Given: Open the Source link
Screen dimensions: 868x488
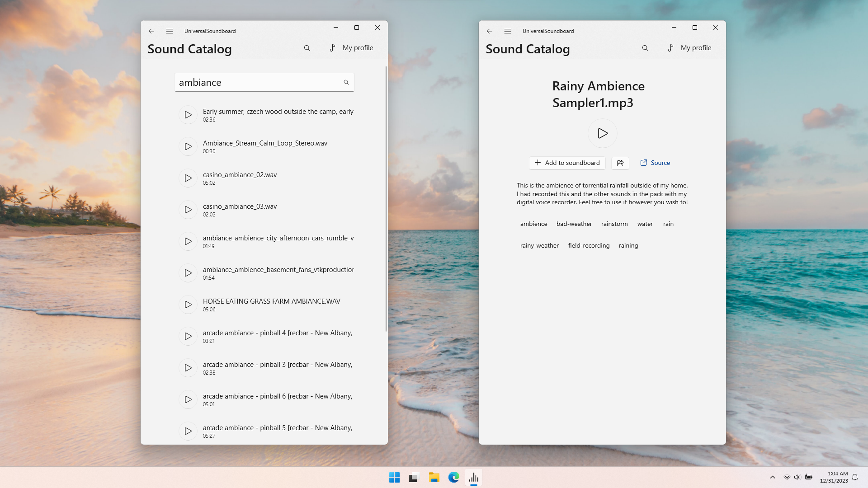Looking at the screenshot, I should click(655, 163).
